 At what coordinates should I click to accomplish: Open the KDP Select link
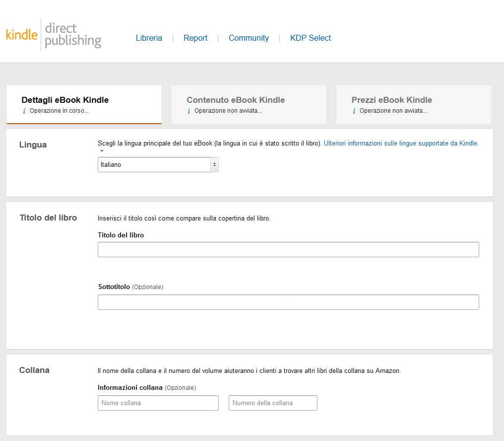(x=311, y=38)
